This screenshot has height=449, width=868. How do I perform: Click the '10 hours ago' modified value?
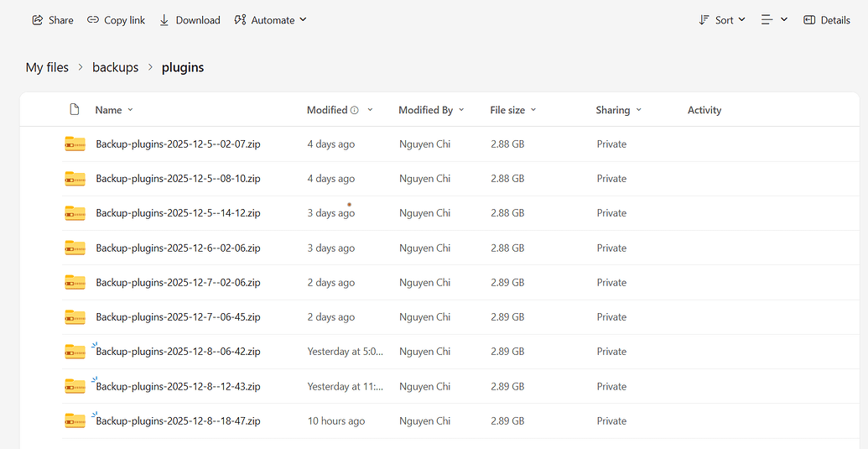click(x=336, y=420)
